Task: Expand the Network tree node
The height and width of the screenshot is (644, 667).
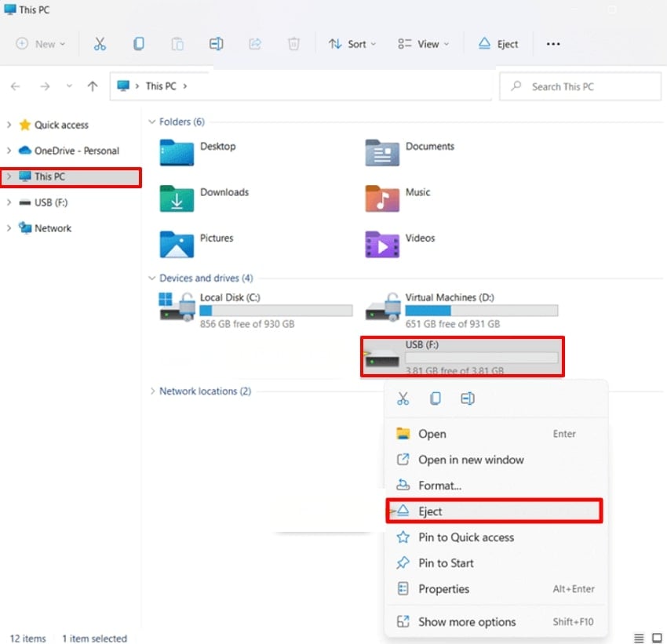Action: 9,228
